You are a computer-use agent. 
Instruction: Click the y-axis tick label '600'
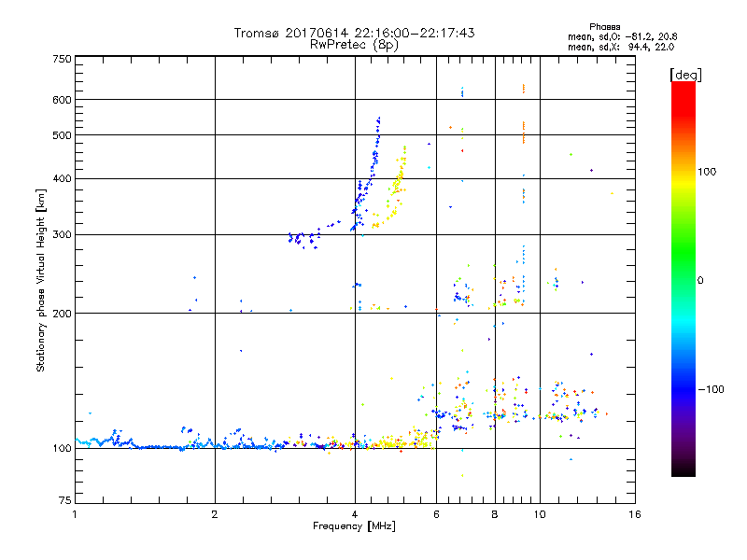coord(62,100)
